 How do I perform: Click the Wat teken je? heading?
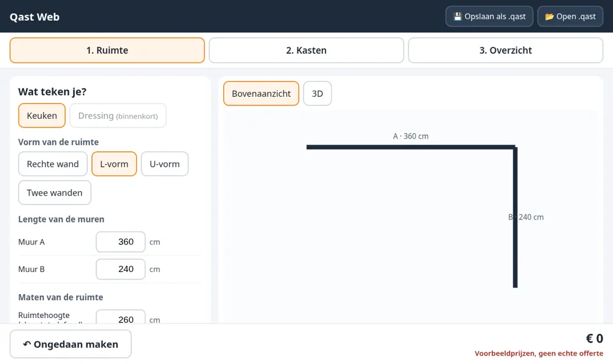point(52,91)
